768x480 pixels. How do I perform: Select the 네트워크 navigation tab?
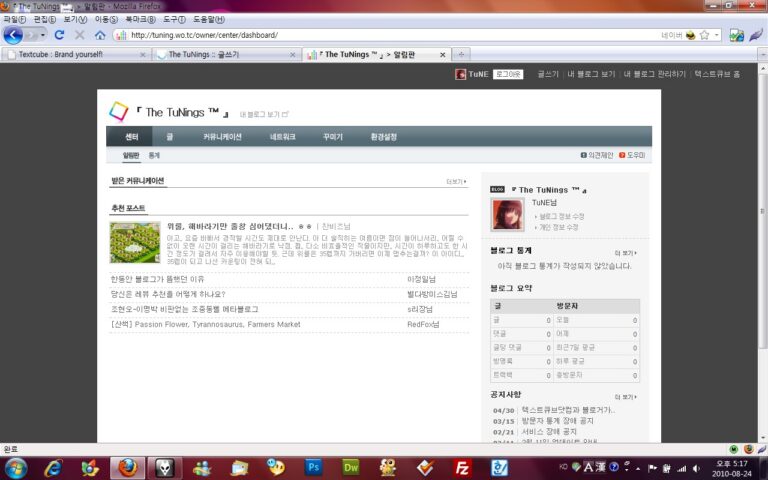tap(283, 137)
